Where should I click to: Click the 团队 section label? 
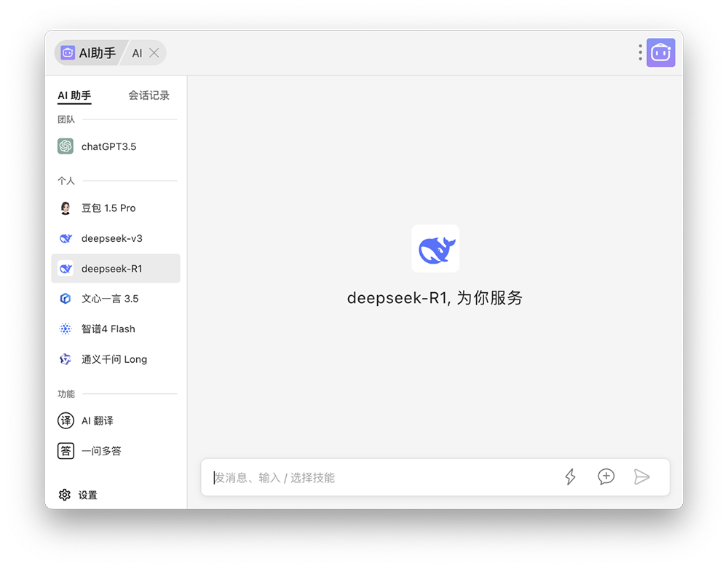(x=66, y=119)
